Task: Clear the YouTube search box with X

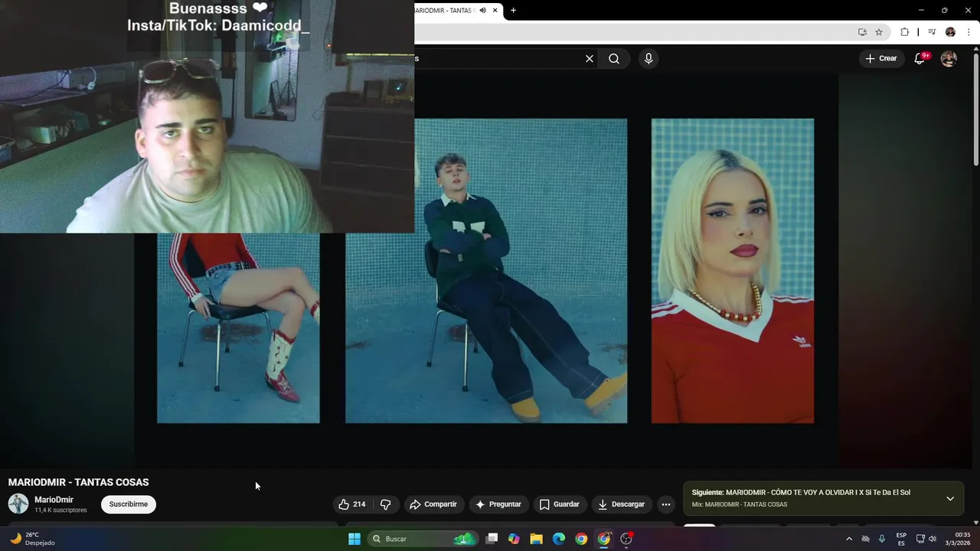Action: tap(590, 59)
